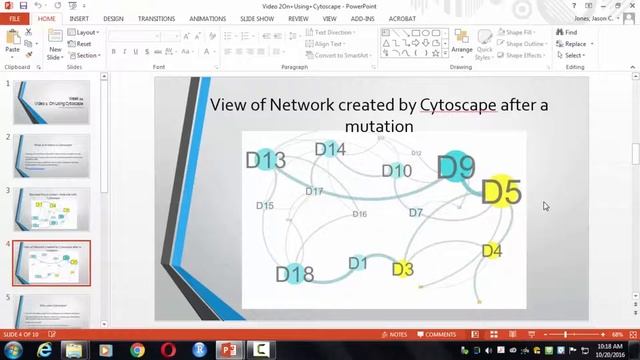Click the Arrange icon in Drawing group

[462, 41]
